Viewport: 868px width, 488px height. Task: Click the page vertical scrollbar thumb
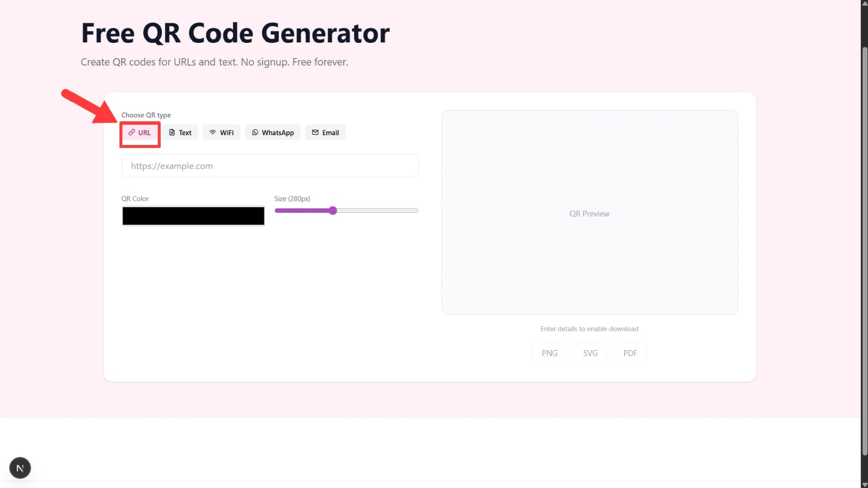click(x=864, y=250)
